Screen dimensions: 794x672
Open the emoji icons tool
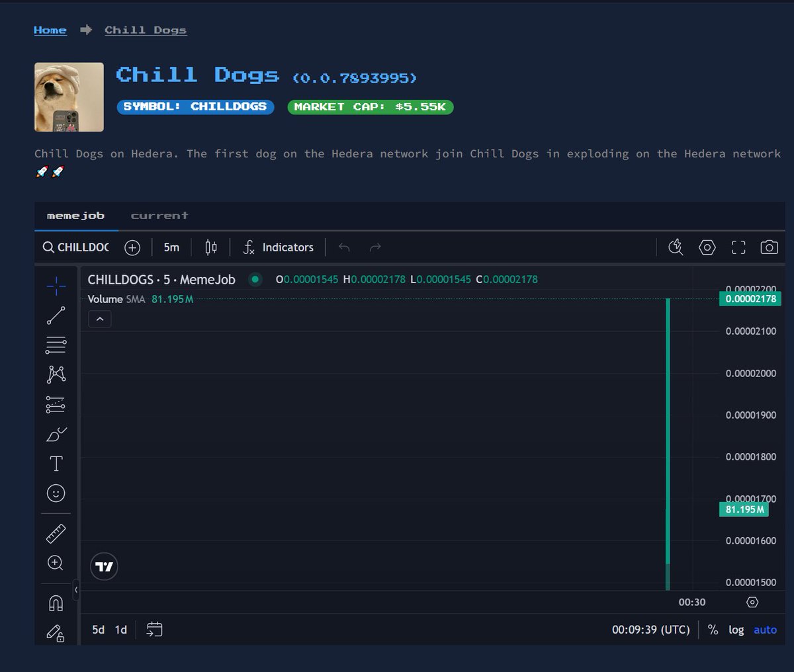[x=56, y=493]
